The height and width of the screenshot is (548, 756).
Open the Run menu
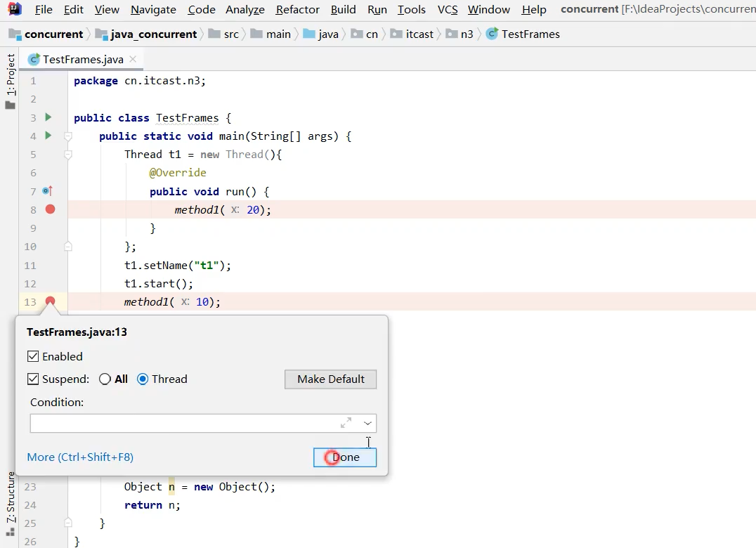pos(377,9)
